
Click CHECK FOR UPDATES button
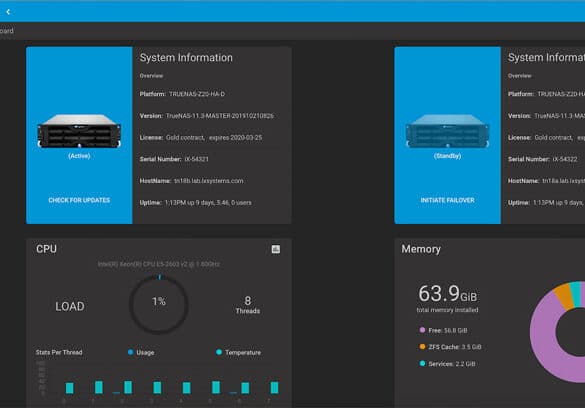(79, 200)
